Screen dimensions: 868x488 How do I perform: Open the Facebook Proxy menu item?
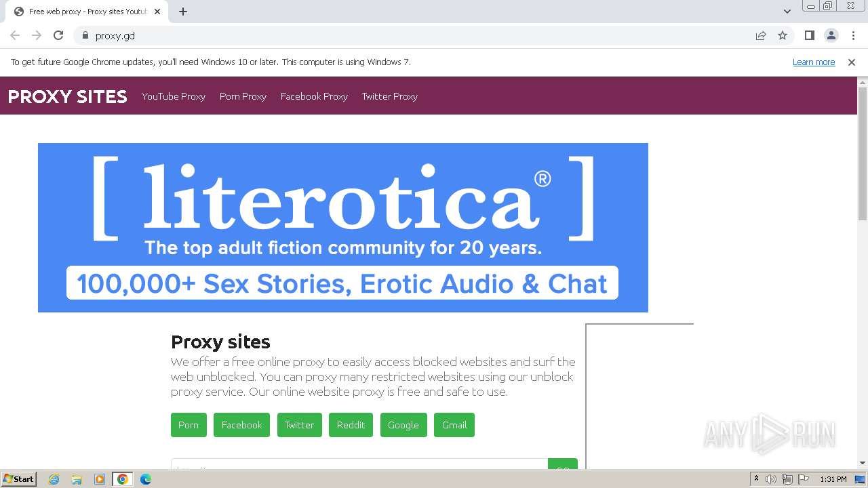pyautogui.click(x=314, y=96)
